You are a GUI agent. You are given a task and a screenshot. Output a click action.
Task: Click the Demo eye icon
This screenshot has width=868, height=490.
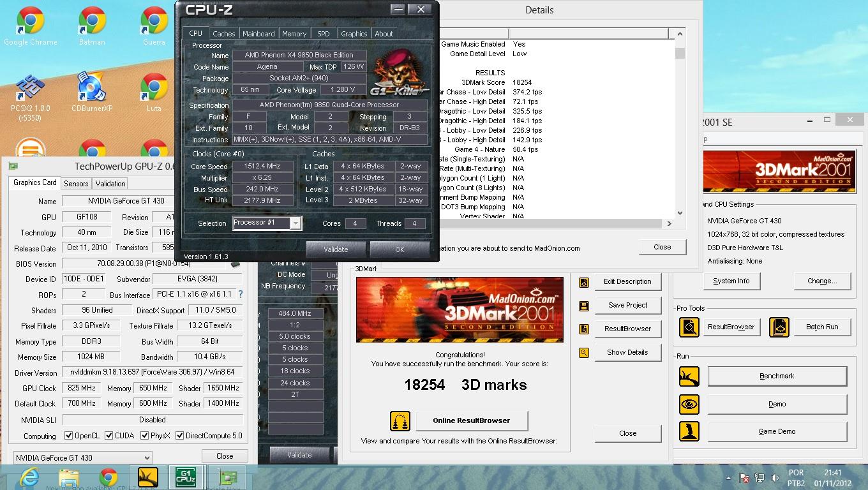coord(689,405)
